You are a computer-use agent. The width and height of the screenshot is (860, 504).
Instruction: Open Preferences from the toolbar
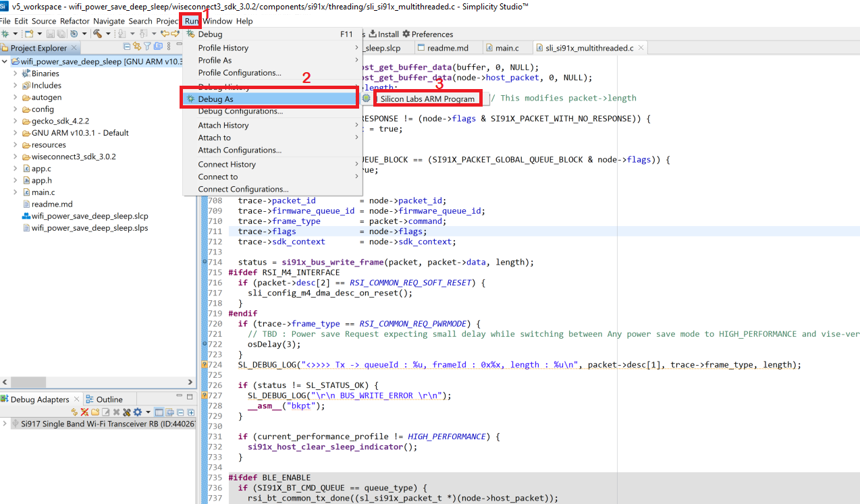pyautogui.click(x=427, y=34)
